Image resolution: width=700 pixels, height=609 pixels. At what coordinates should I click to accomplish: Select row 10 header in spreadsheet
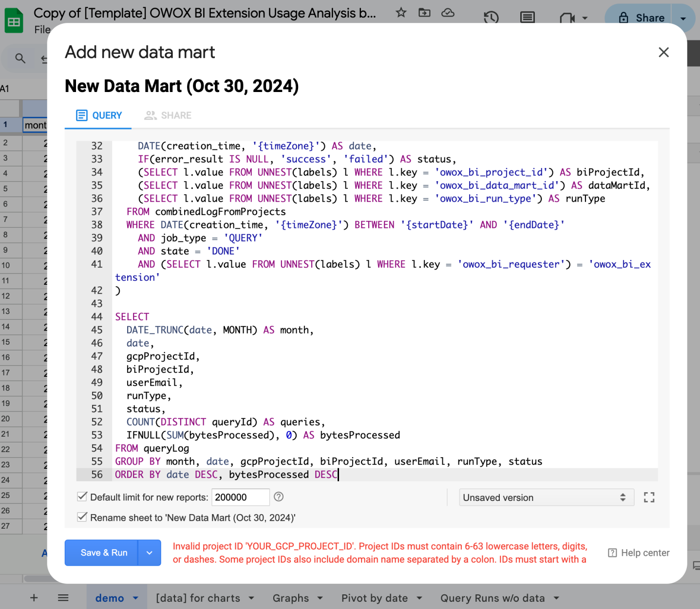click(11, 265)
